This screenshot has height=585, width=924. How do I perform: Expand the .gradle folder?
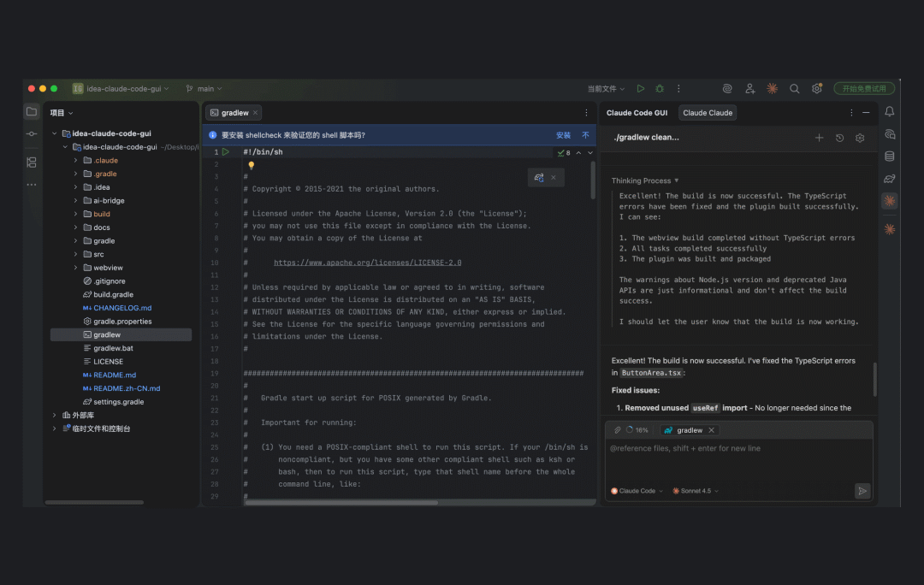coord(75,174)
